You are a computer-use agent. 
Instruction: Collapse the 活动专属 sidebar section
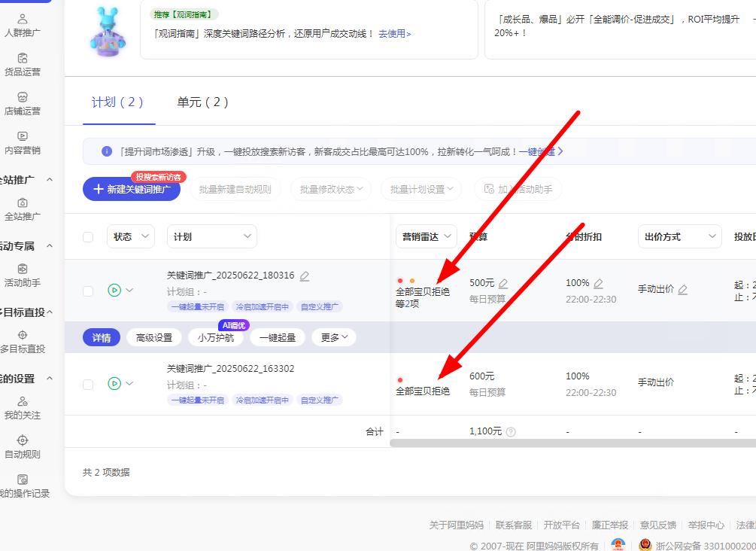coord(50,245)
